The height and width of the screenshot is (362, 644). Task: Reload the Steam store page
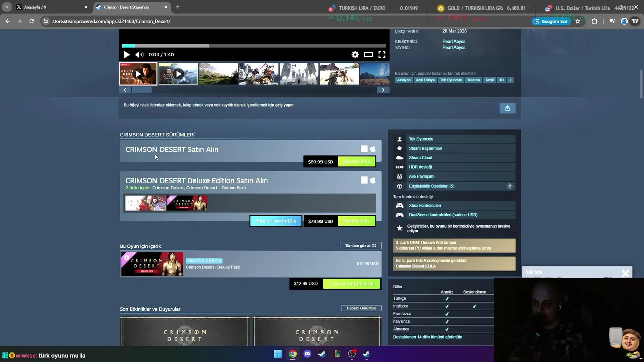click(31, 21)
